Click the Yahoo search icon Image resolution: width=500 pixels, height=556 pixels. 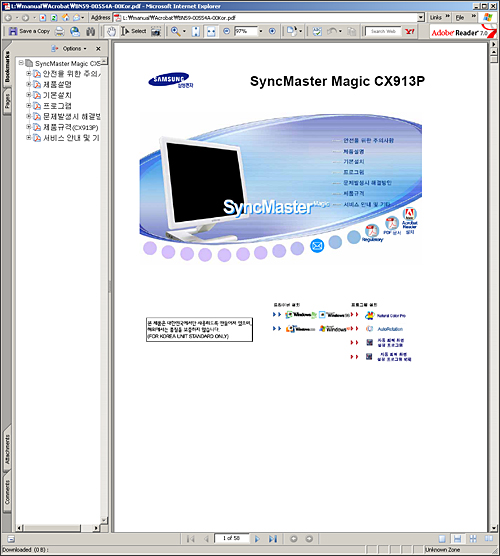point(410,31)
